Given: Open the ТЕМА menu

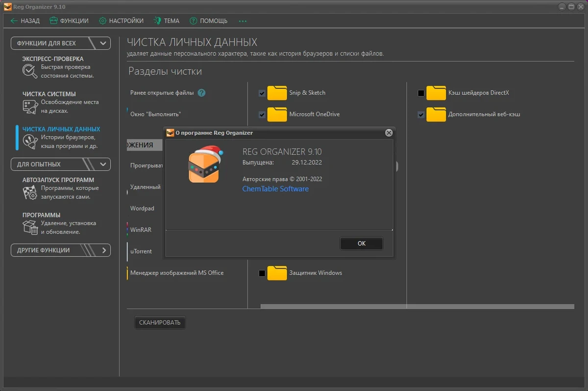Looking at the screenshot, I should [167, 21].
